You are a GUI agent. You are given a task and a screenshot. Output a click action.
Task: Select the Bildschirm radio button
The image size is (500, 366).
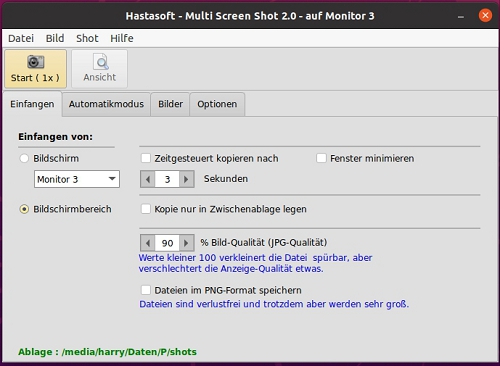point(24,158)
